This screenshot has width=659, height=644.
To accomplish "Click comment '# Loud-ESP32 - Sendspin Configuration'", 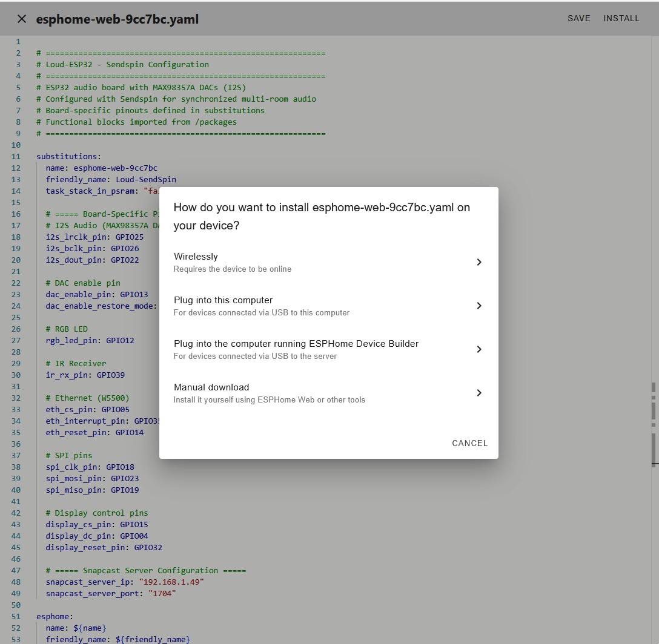I will tap(123, 64).
